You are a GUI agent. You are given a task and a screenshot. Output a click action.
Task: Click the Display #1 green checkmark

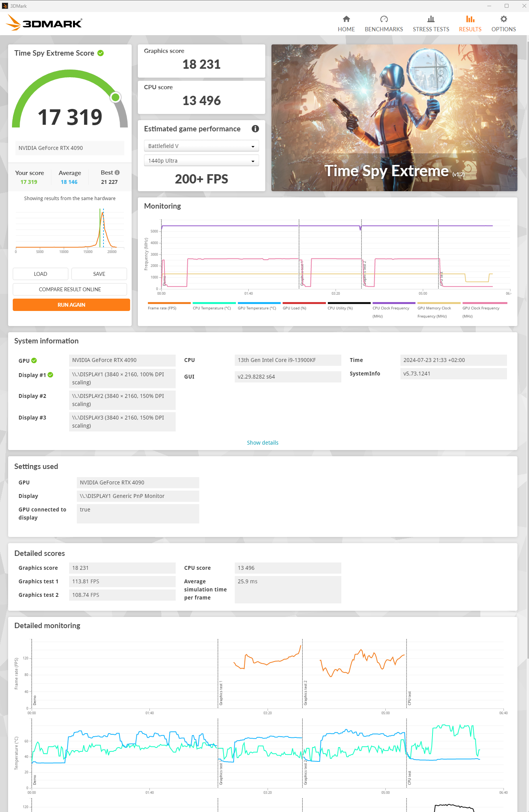tap(51, 375)
